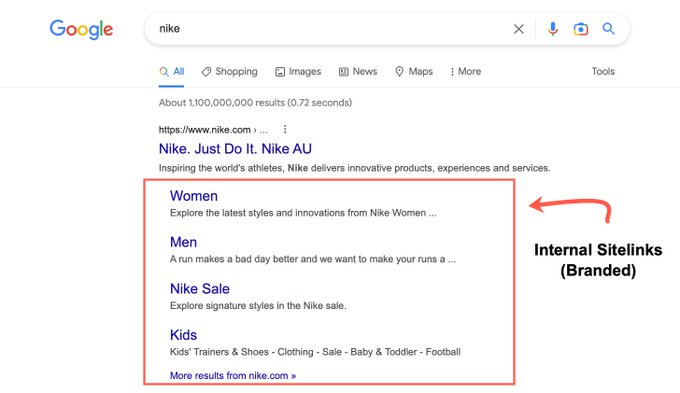Viewport: 680px width, 393px height.
Task: Go to the Maps tab
Action: [414, 72]
